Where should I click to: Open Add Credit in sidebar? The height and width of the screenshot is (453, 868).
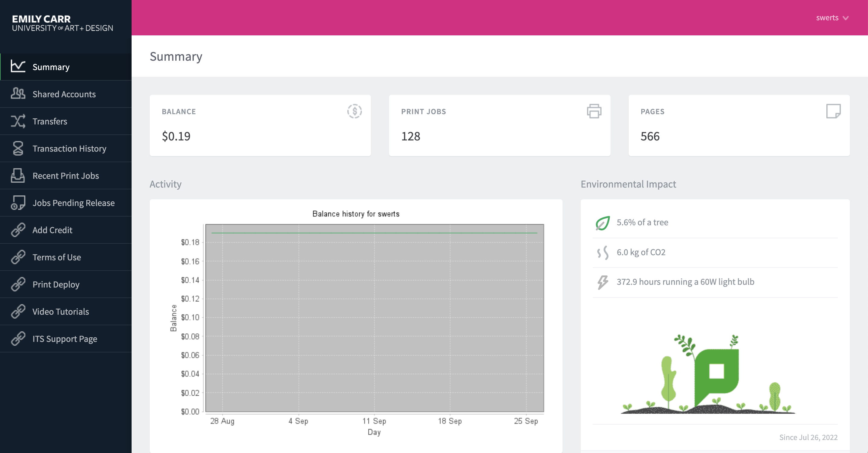52,230
